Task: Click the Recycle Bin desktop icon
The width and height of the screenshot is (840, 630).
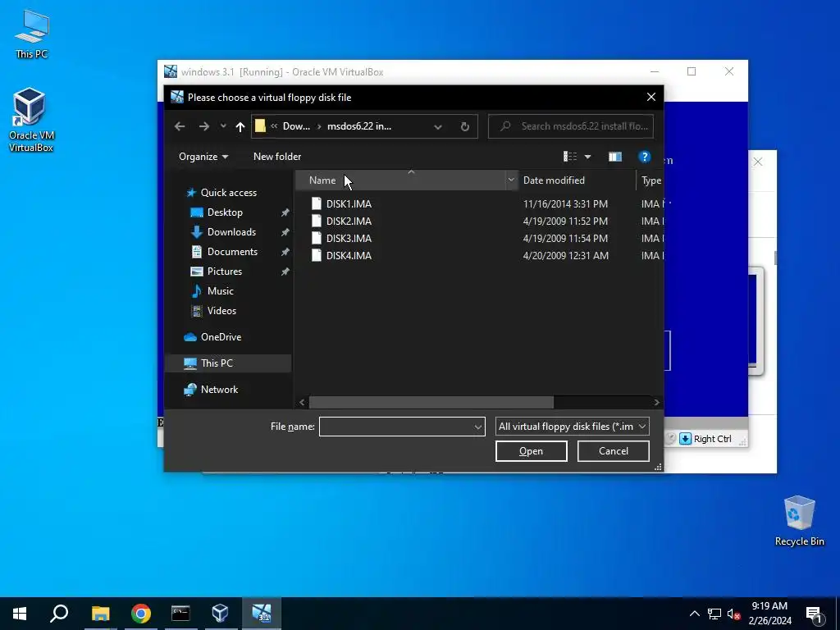Action: pos(799,521)
